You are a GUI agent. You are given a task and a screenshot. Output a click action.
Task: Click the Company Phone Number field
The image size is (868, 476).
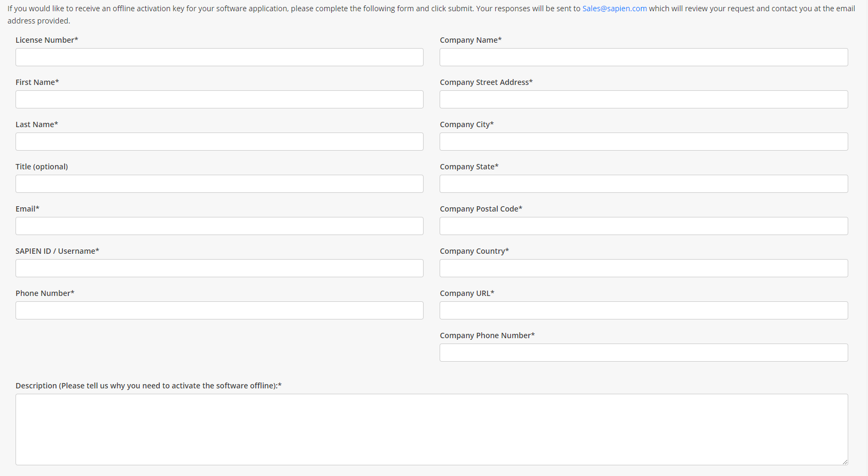(644, 353)
